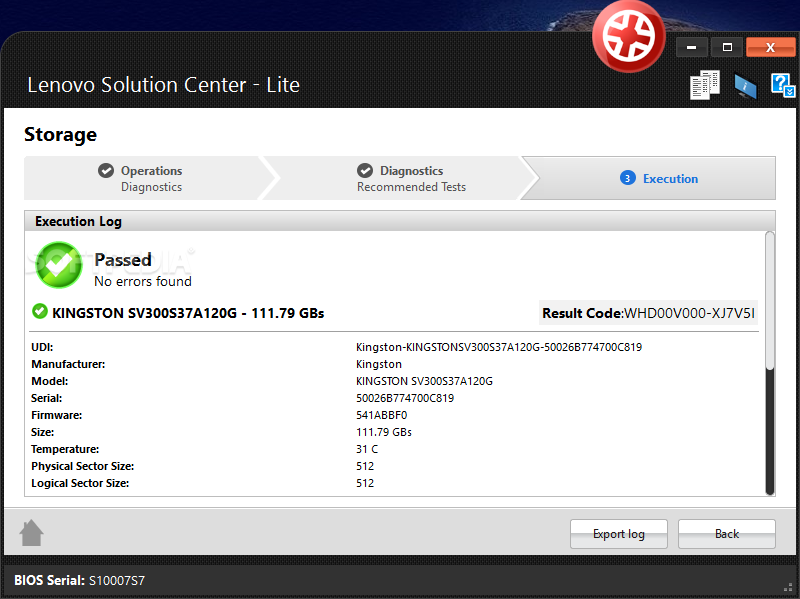Maximize the Lenovo Solution Center window
The image size is (800, 599).
tap(728, 47)
